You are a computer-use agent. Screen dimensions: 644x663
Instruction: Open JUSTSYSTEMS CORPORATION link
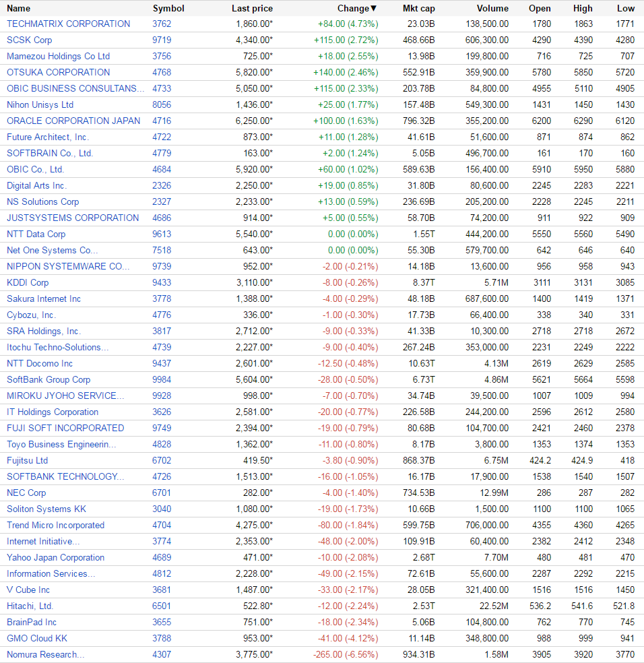(x=73, y=218)
